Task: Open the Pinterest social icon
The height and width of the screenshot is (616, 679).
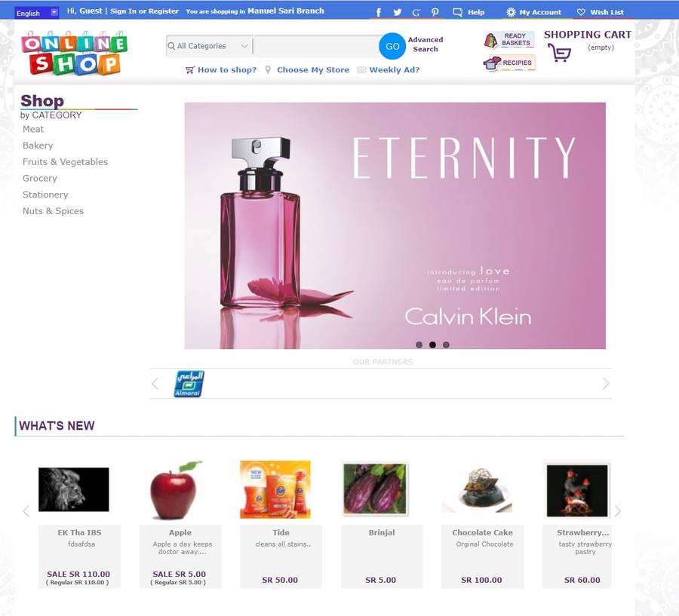Action: (435, 12)
